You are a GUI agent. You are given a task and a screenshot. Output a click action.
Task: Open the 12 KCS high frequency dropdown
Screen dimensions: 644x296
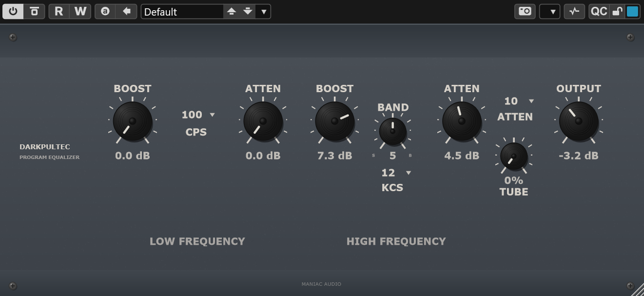pyautogui.click(x=409, y=173)
